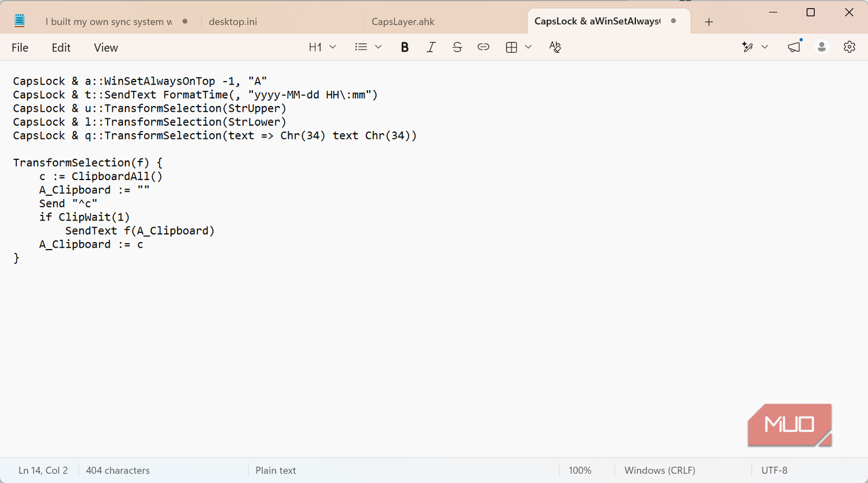The image size is (868, 483).
Task: Click the 'Send "^c"' line
Action: point(68,204)
